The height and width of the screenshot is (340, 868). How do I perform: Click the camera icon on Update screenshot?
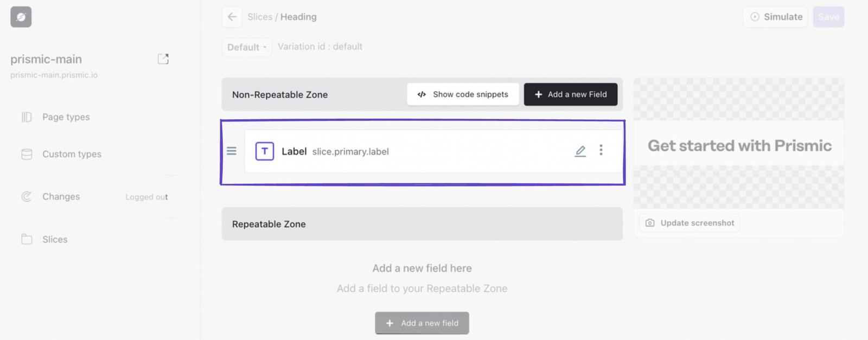click(x=649, y=222)
